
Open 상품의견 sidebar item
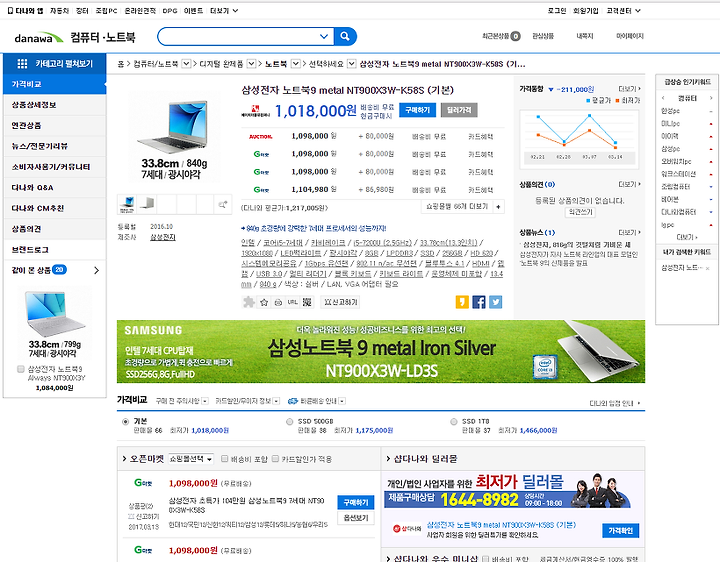click(x=55, y=229)
